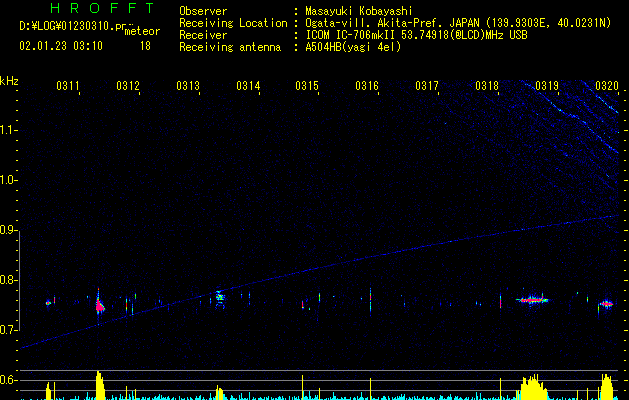Viewport: 629px width, 400px height.
Task: Click the 0312 time marker
Action: pos(128,86)
